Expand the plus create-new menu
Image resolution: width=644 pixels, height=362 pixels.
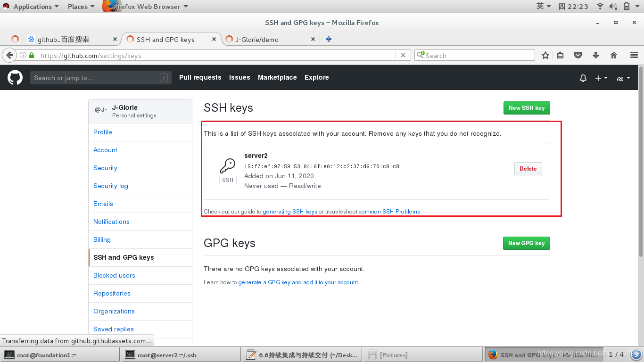pyautogui.click(x=601, y=78)
